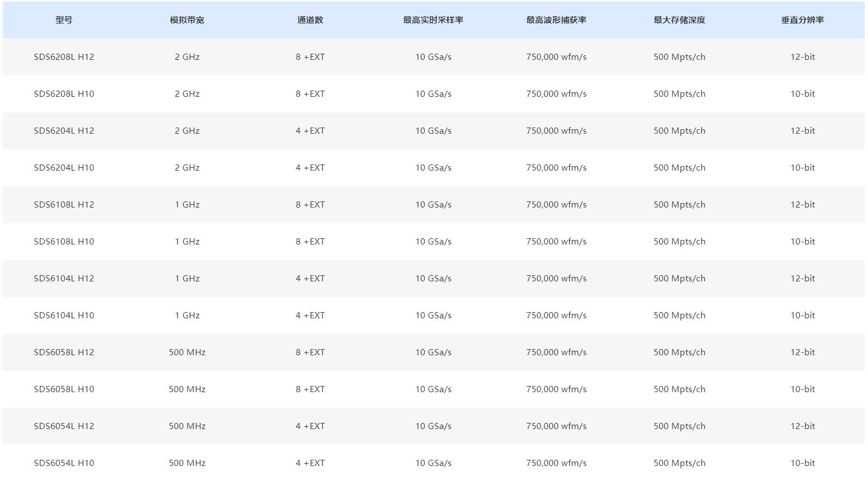Click 750,000 wfm/s in SDS6208L H10 row
This screenshot has width=868, height=485.
(556, 94)
